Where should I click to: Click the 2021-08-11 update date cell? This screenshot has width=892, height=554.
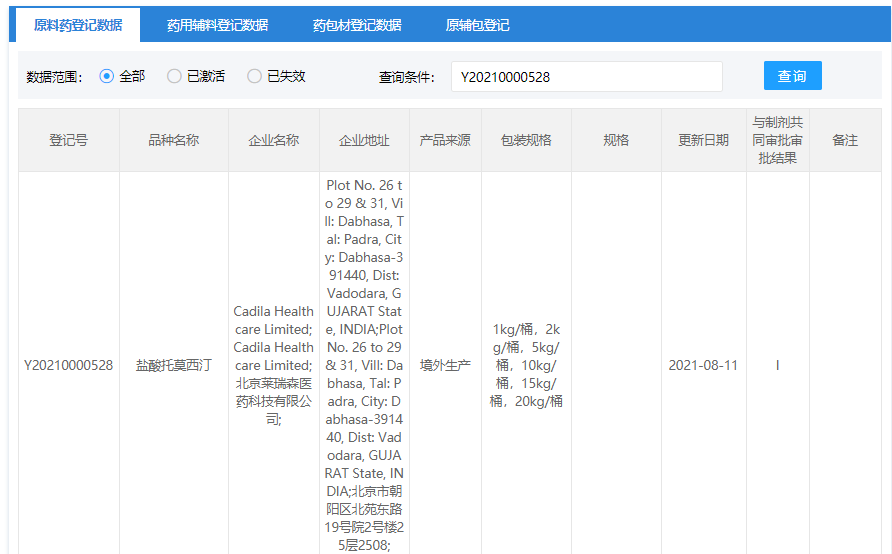[703, 365]
